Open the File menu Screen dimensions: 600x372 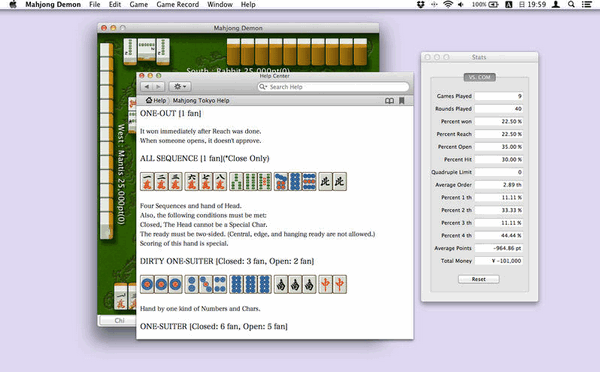[x=95, y=5]
